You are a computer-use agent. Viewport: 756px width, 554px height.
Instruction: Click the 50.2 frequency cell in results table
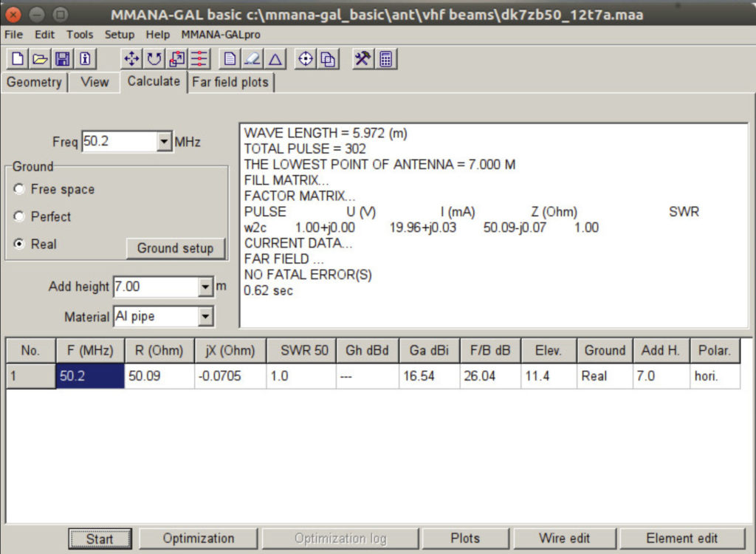(89, 376)
